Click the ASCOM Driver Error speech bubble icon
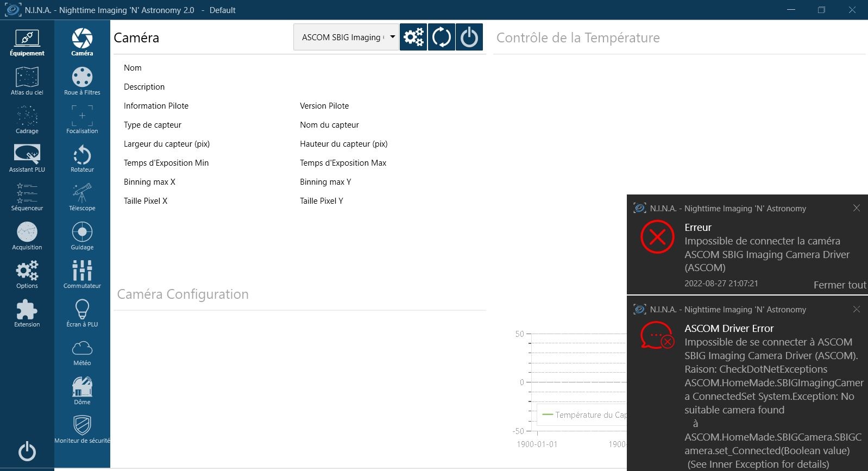The height and width of the screenshot is (471, 868). coord(657,335)
